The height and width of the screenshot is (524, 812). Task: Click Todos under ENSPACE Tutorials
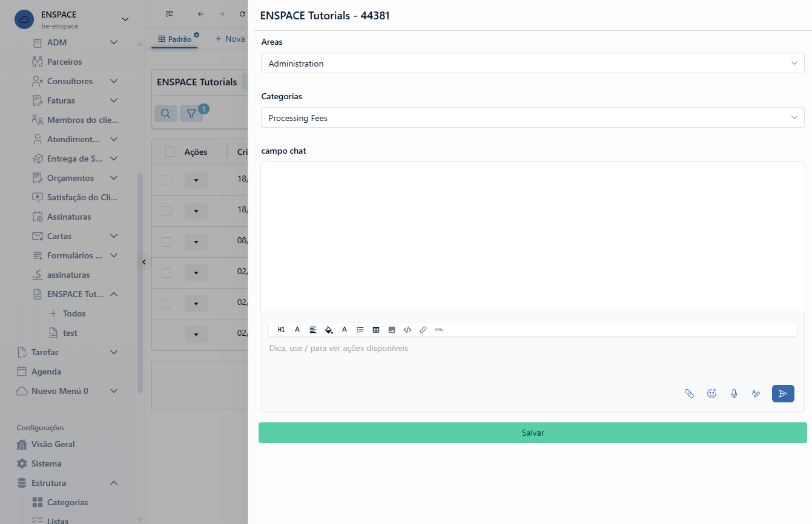click(74, 313)
